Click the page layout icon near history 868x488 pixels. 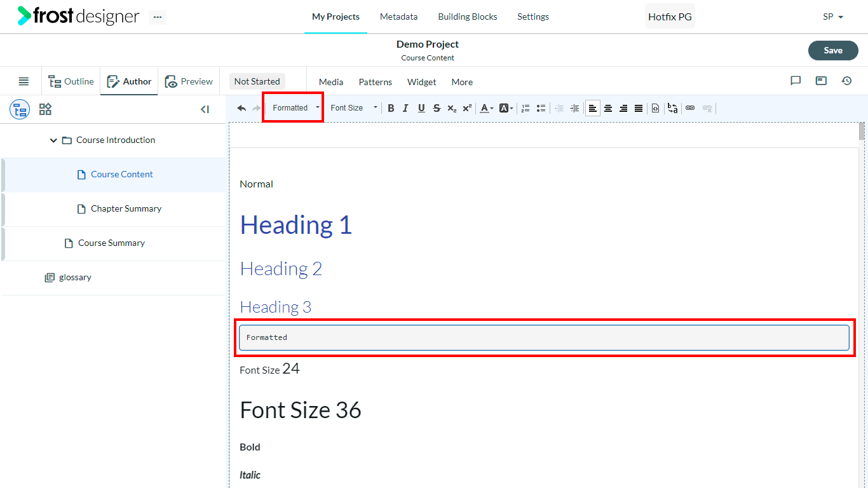pyautogui.click(x=821, y=81)
